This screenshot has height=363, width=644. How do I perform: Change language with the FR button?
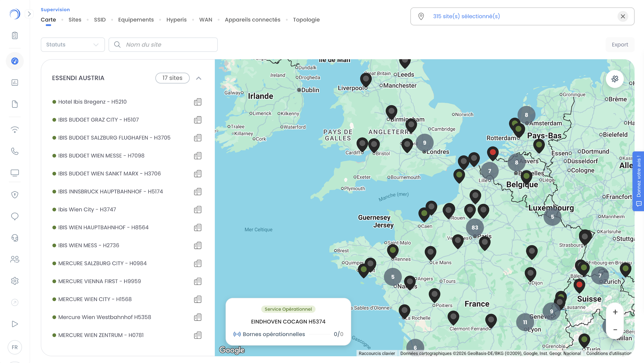coord(15,347)
